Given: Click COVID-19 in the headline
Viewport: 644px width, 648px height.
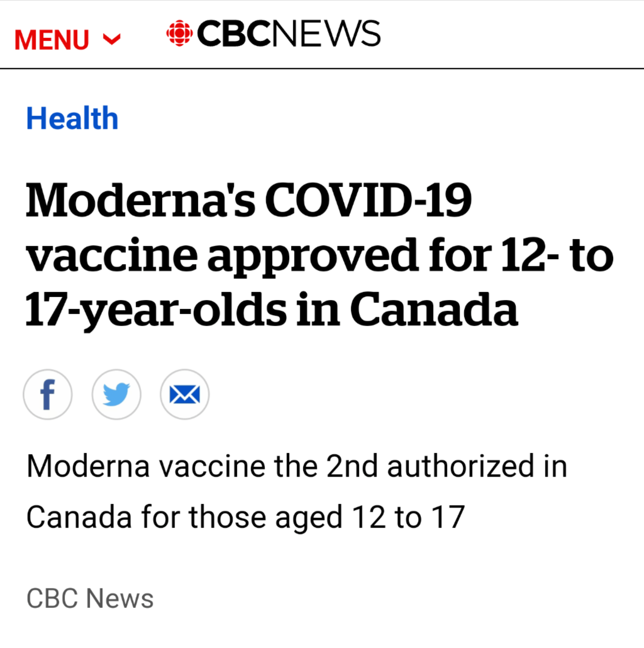Looking at the screenshot, I should (368, 200).
